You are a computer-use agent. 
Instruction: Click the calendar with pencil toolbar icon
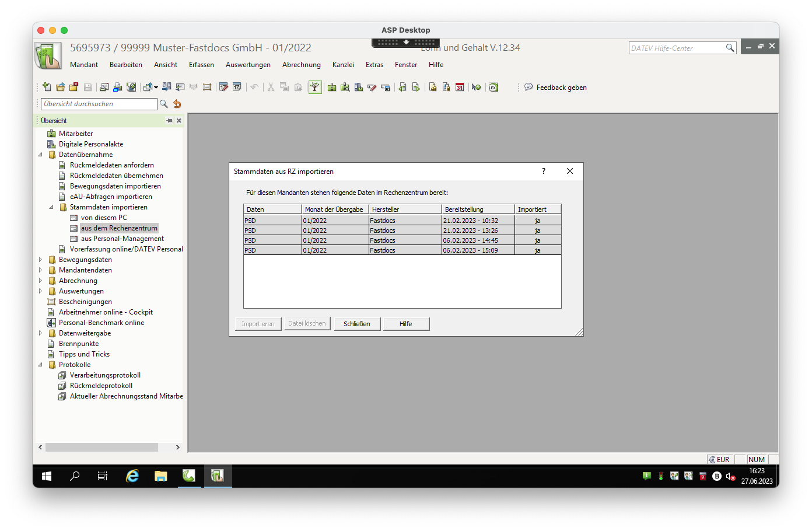[223, 87]
